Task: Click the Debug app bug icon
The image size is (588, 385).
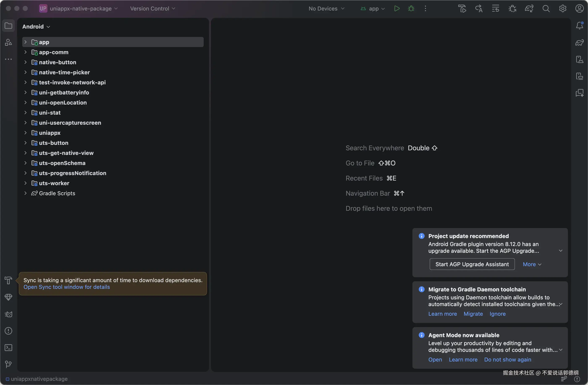Action: (411, 9)
